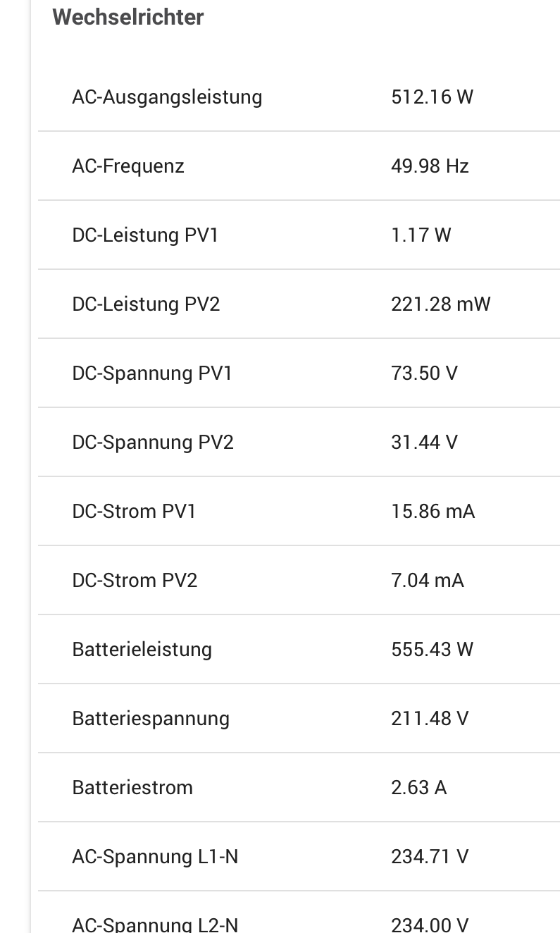Image resolution: width=560 pixels, height=933 pixels.
Task: Select the DC-Leistung PV1 row
Action: [299, 235]
